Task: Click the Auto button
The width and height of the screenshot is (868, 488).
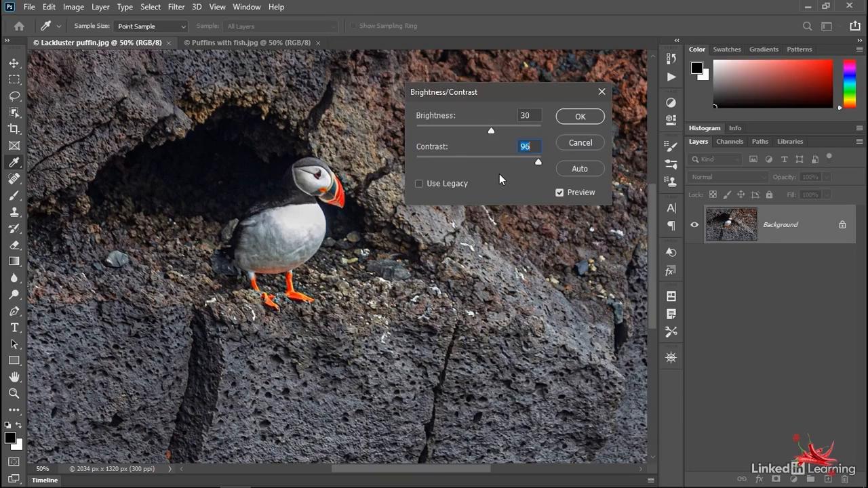Action: 580,169
